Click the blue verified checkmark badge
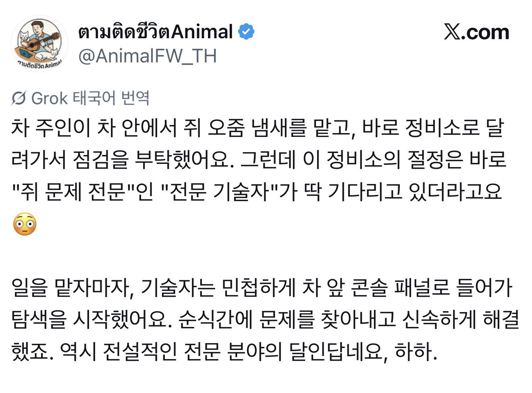Viewport: 532px width, 393px height. (x=246, y=32)
